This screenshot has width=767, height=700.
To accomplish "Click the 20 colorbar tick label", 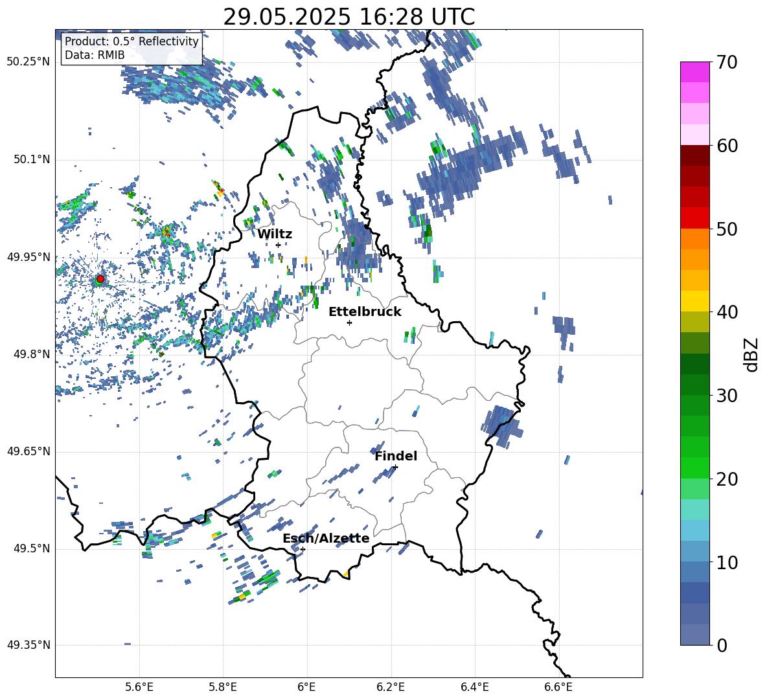I will point(726,479).
